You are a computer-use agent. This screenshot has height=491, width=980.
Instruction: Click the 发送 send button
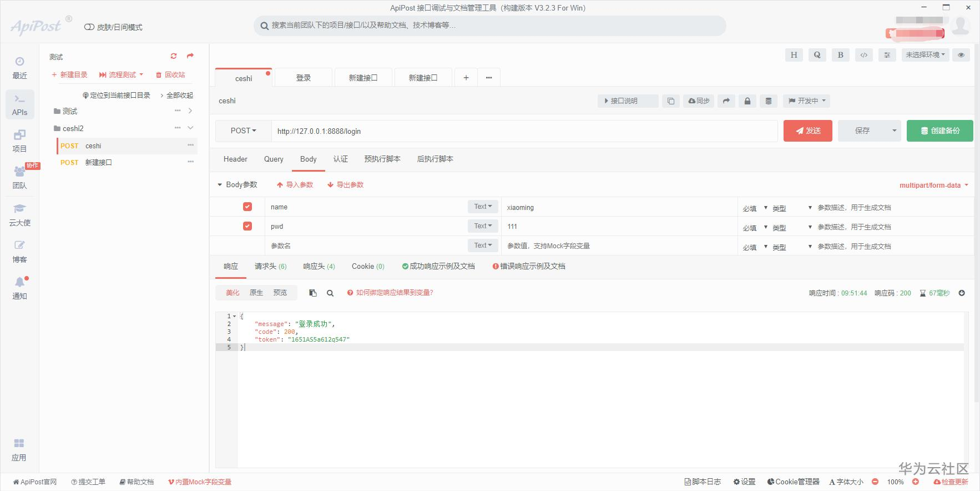click(808, 131)
